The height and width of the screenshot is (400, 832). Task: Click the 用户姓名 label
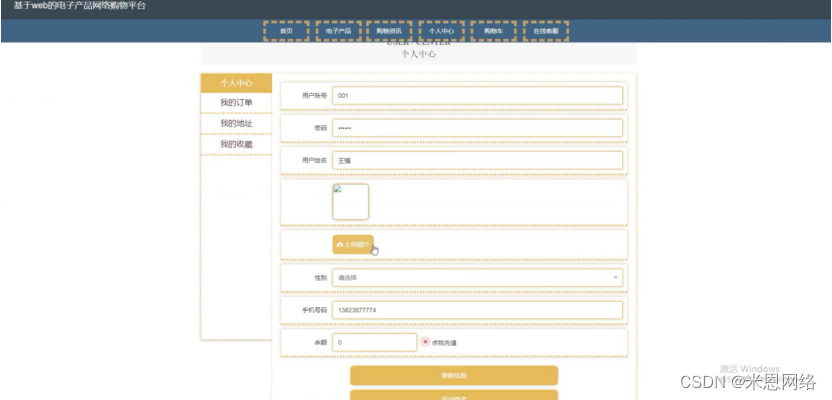[x=314, y=161]
